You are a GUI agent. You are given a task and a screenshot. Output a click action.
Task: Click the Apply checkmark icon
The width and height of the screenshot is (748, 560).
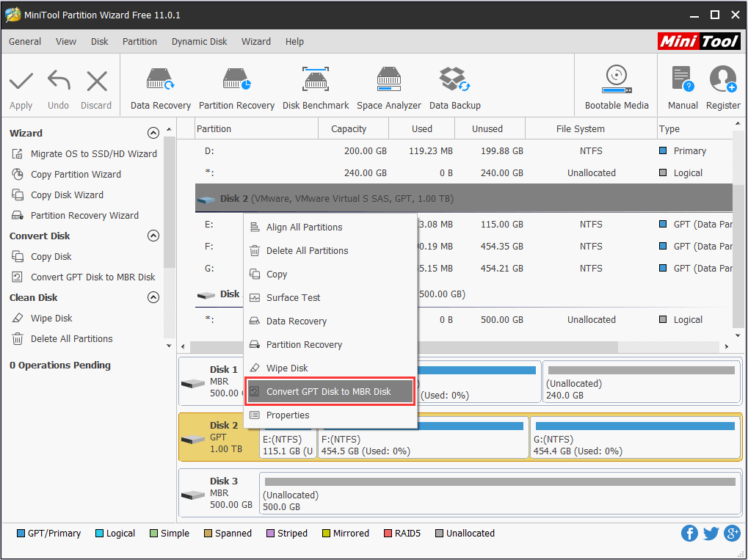(x=21, y=81)
